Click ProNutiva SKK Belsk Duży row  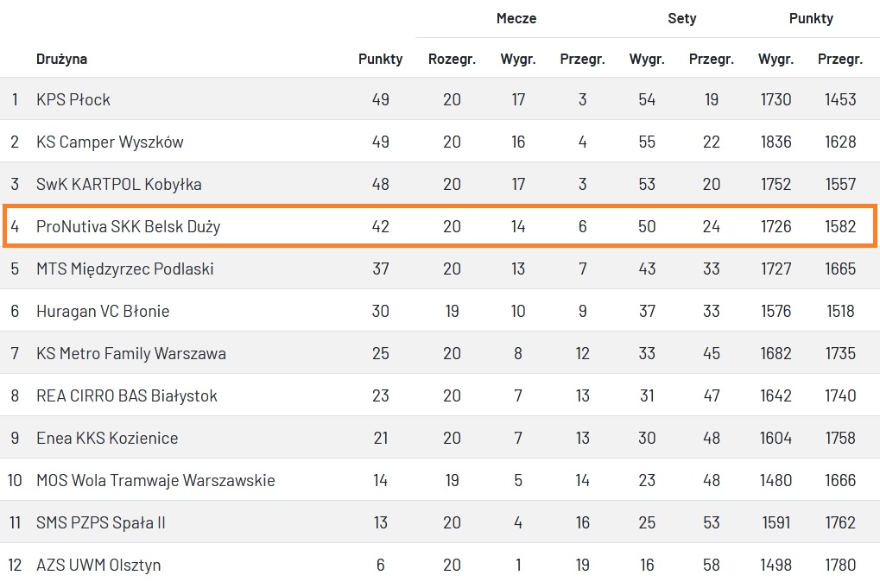128,226
